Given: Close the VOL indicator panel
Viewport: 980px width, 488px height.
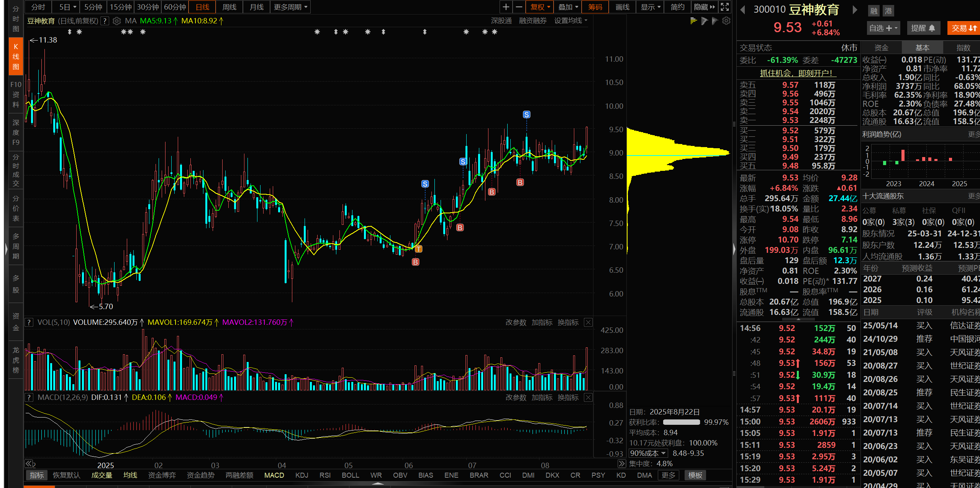Looking at the screenshot, I should coord(588,322).
